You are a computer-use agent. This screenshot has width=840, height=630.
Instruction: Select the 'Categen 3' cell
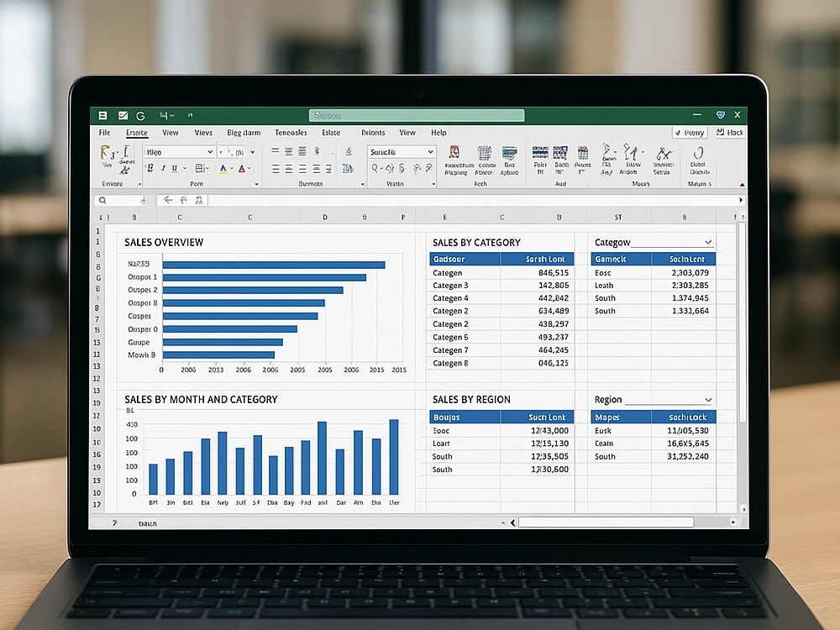465,286
